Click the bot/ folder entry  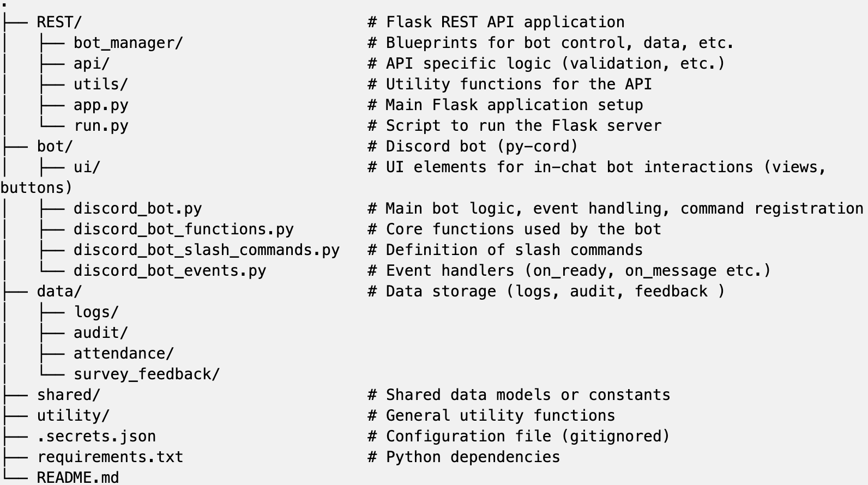[x=55, y=147]
